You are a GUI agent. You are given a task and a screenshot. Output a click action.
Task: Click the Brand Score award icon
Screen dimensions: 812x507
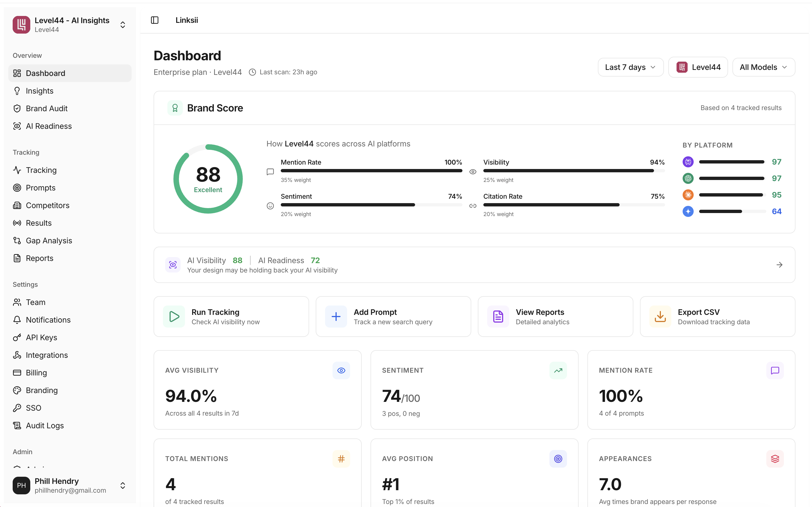(x=175, y=108)
